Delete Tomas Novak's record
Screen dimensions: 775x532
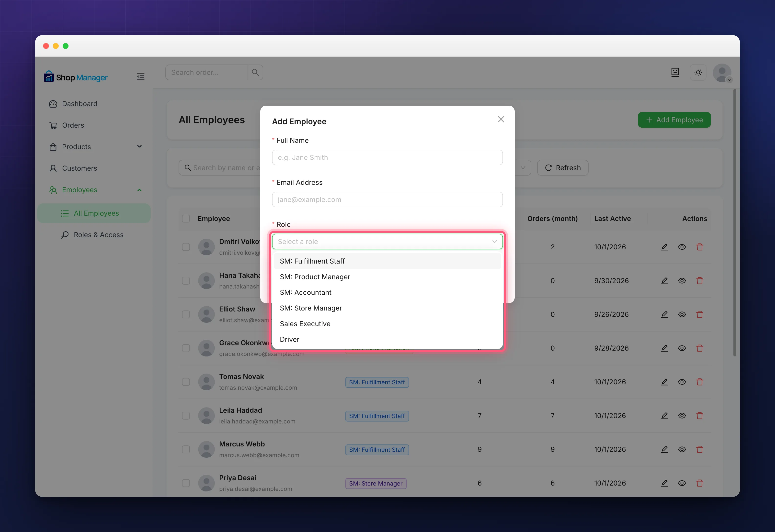(x=700, y=382)
